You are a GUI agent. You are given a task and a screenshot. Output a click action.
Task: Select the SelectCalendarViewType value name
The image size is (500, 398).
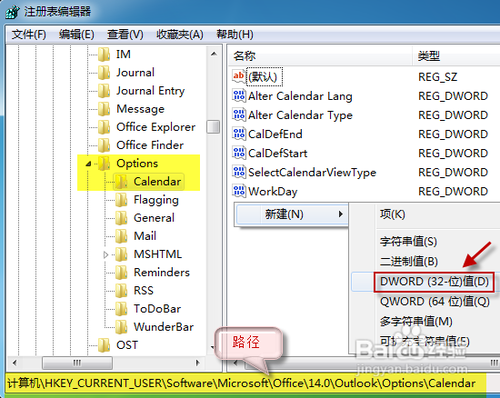pos(312,172)
